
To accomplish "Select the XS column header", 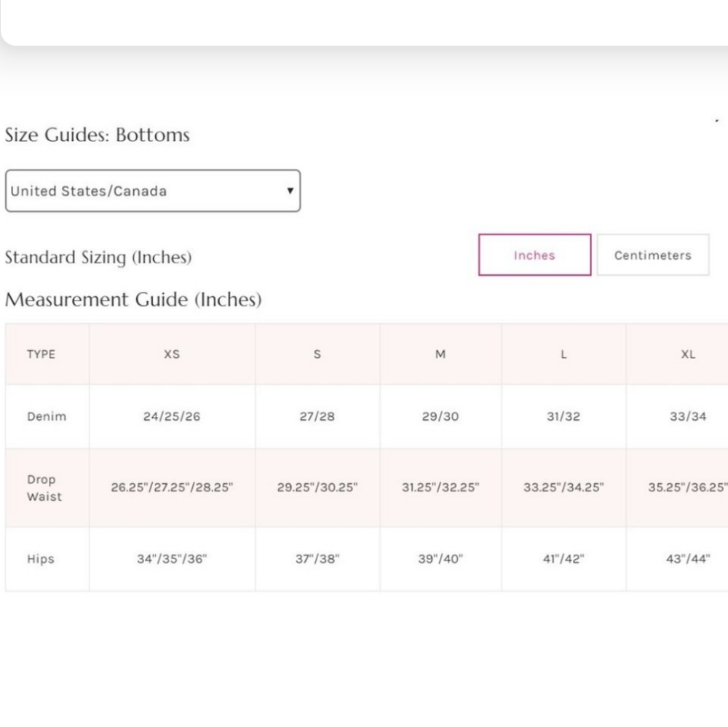I will pyautogui.click(x=172, y=354).
